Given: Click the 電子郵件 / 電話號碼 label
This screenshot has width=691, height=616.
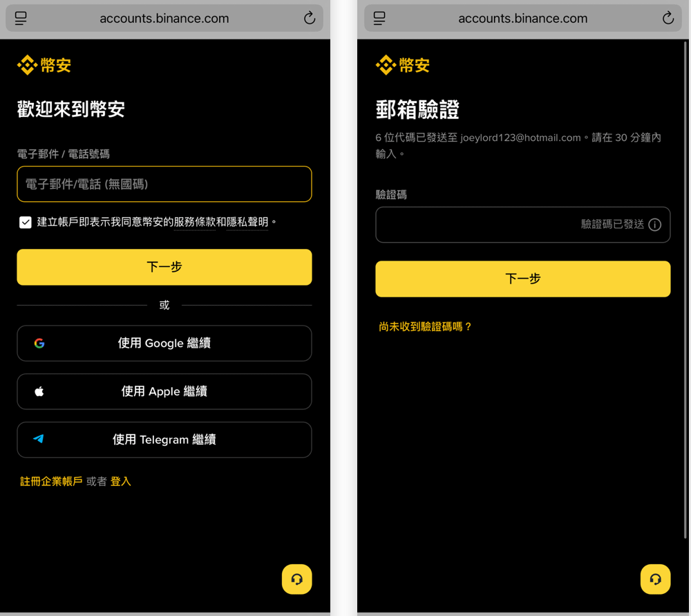Looking at the screenshot, I should [64, 154].
